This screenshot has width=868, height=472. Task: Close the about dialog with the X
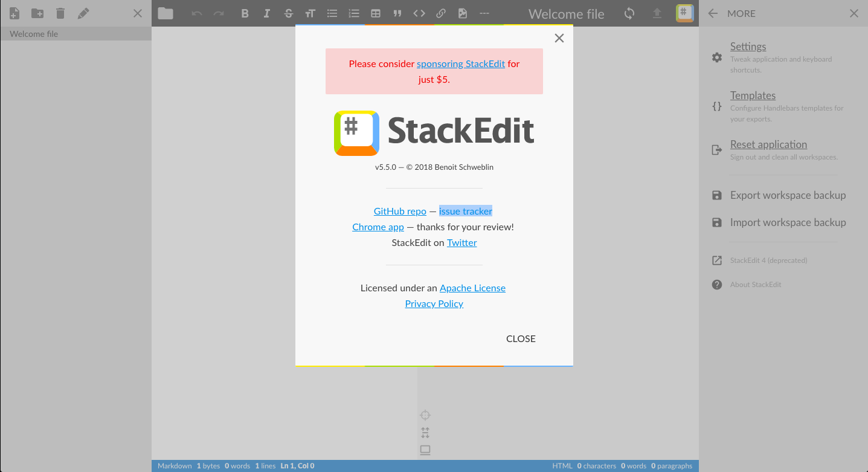(x=559, y=38)
